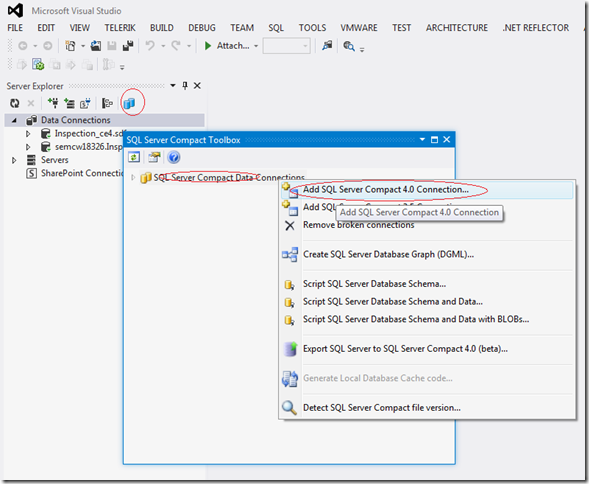Open the EDIT menu

[46, 28]
